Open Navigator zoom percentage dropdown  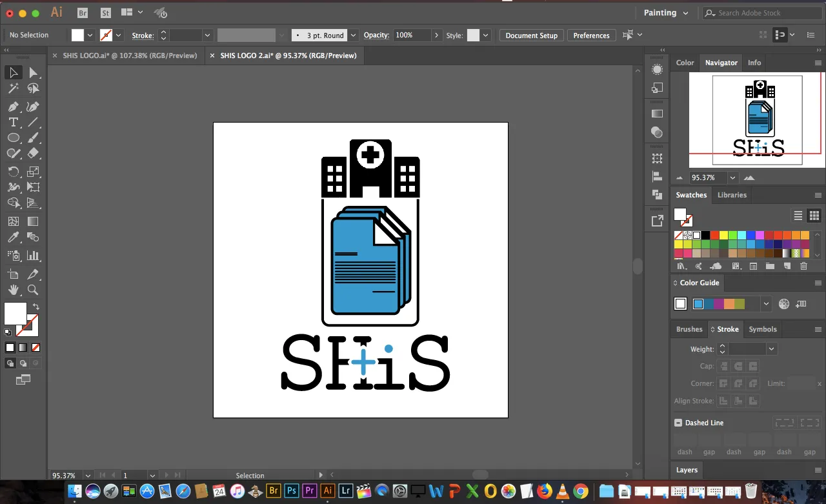pos(732,177)
